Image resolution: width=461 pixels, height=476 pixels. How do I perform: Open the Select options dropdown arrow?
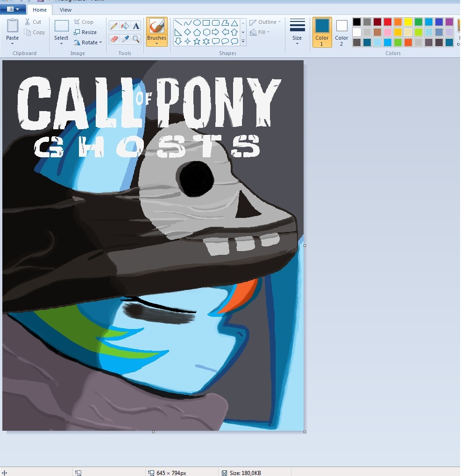[x=61, y=44]
